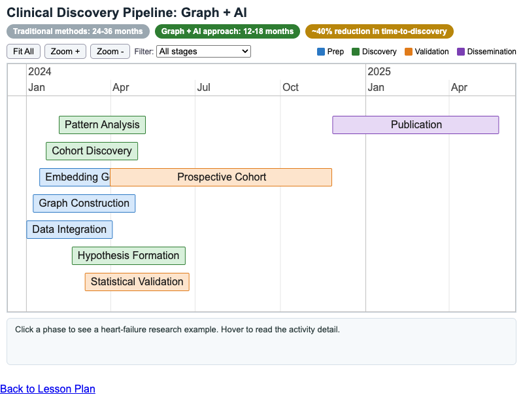Image resolution: width=523 pixels, height=420 pixels.
Task: Click the Oct month label on timeline
Action: [290, 88]
